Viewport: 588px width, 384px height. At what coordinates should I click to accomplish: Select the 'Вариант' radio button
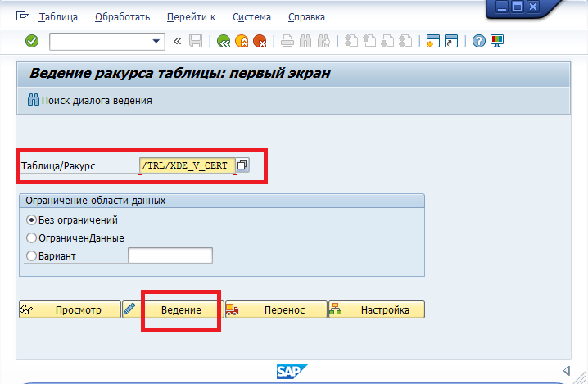32,256
